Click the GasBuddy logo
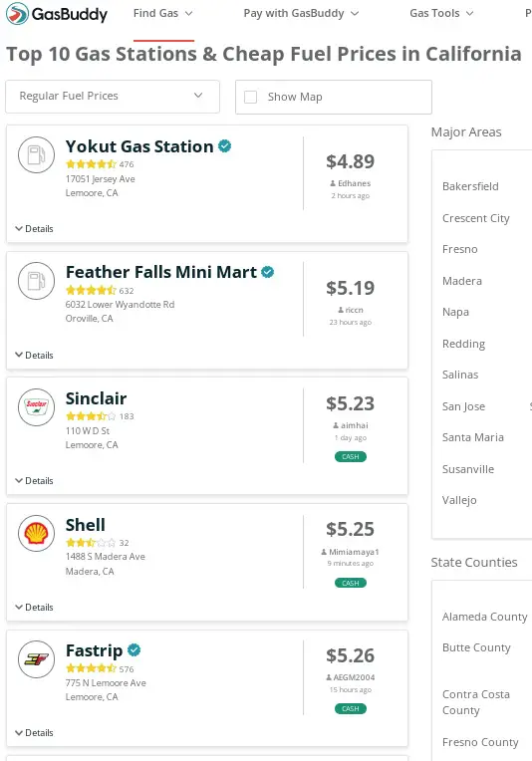Viewport: 532px width, 761px height. pyautogui.click(x=57, y=14)
